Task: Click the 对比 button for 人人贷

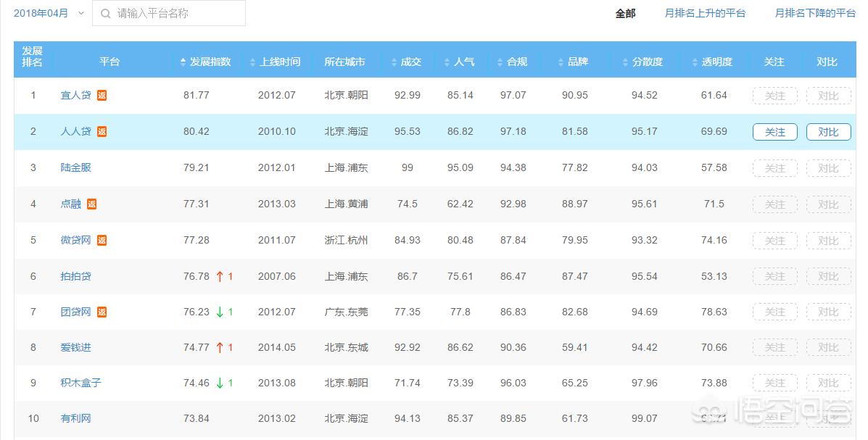Action: (828, 131)
